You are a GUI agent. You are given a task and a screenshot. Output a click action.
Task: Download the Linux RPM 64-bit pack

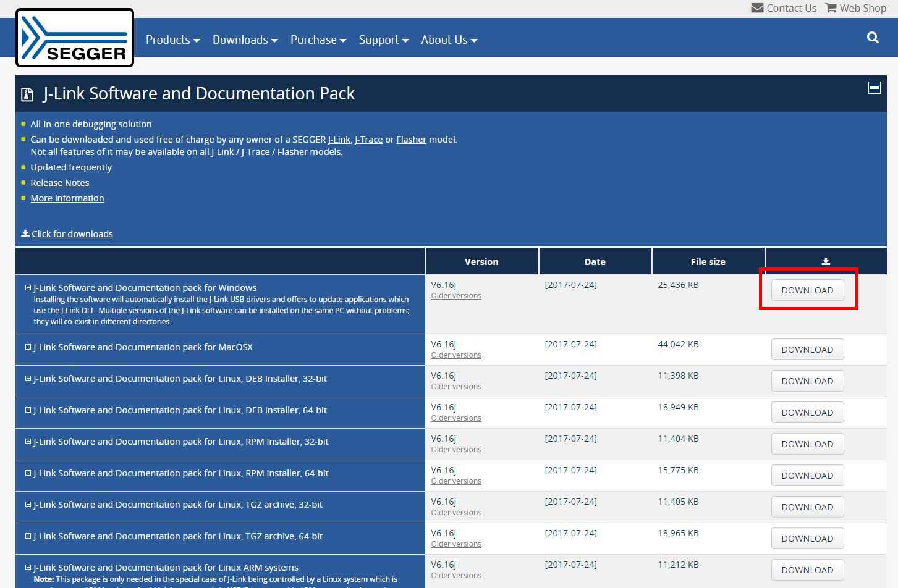click(x=807, y=476)
